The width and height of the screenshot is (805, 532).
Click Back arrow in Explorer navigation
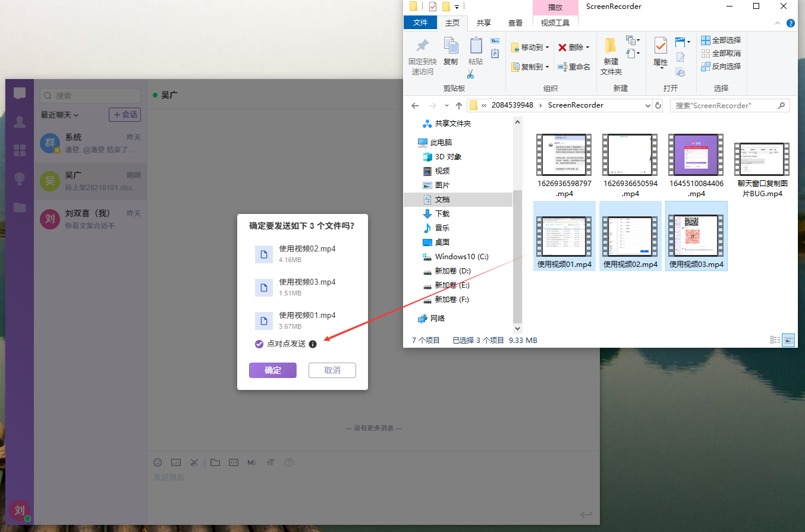416,105
